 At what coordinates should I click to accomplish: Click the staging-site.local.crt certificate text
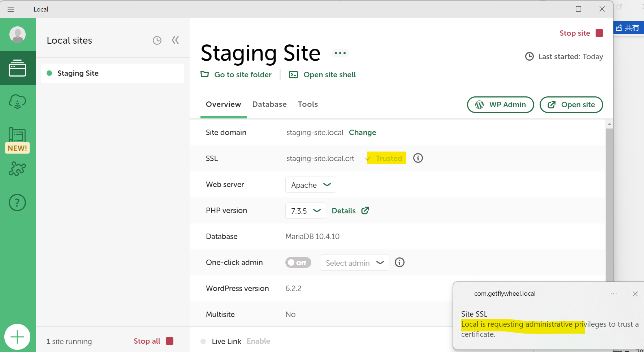point(320,158)
